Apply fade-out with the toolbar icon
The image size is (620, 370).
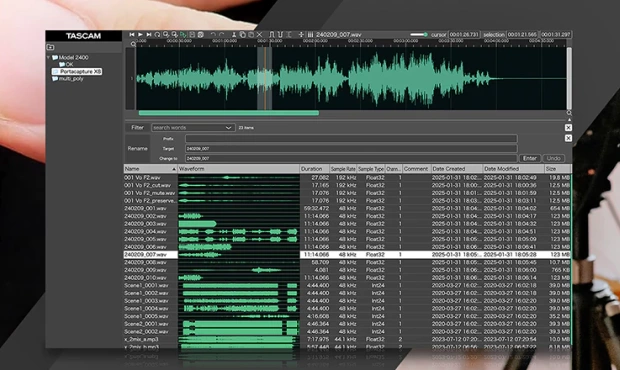[280, 35]
